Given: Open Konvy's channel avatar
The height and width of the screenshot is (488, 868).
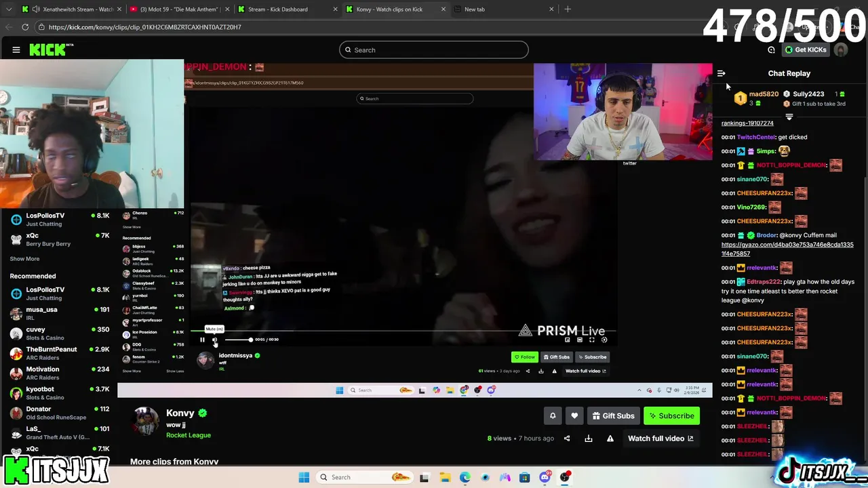Looking at the screenshot, I should pos(146,420).
